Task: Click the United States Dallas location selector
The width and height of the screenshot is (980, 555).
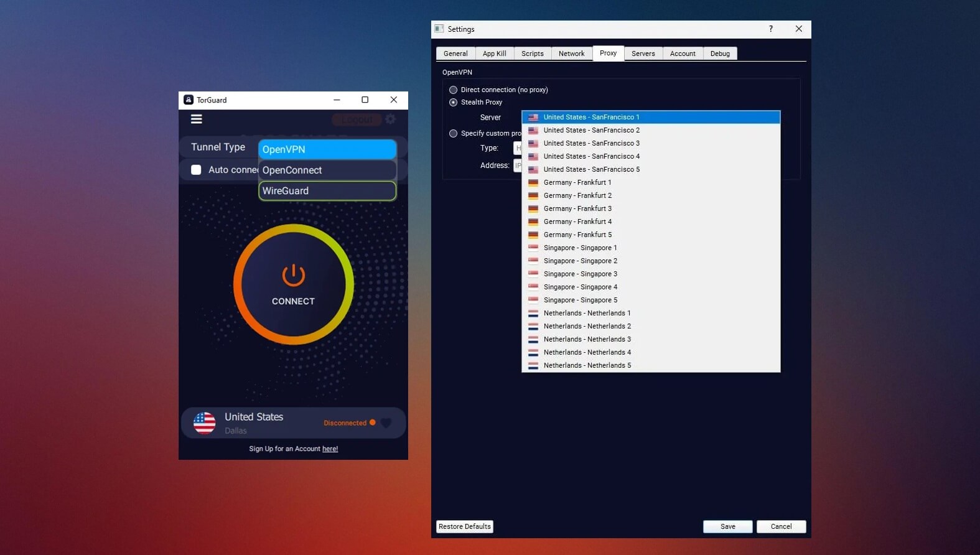Action: [x=293, y=423]
